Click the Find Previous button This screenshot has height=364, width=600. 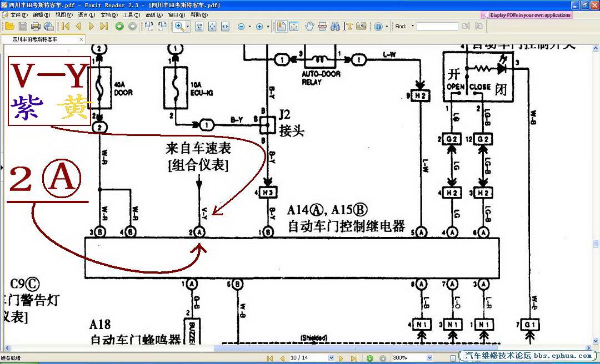tap(466, 27)
